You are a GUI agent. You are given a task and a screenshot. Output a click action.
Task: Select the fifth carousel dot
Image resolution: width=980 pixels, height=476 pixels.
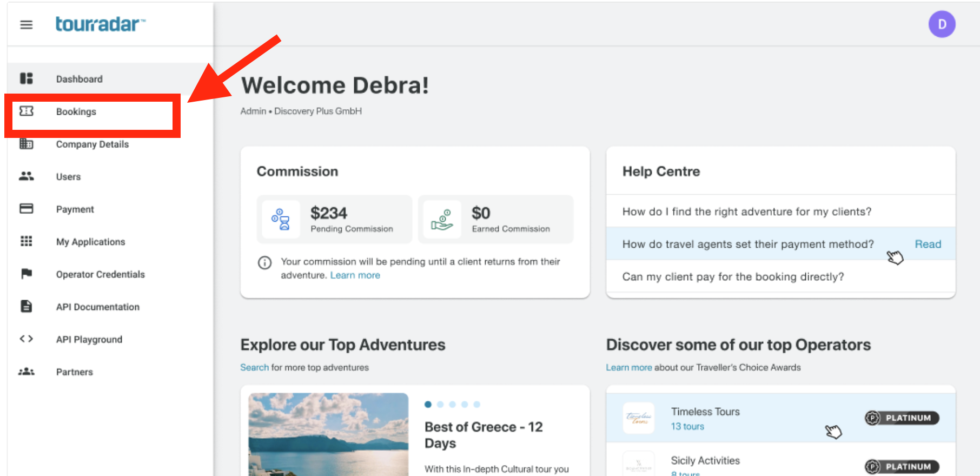pos(476,404)
